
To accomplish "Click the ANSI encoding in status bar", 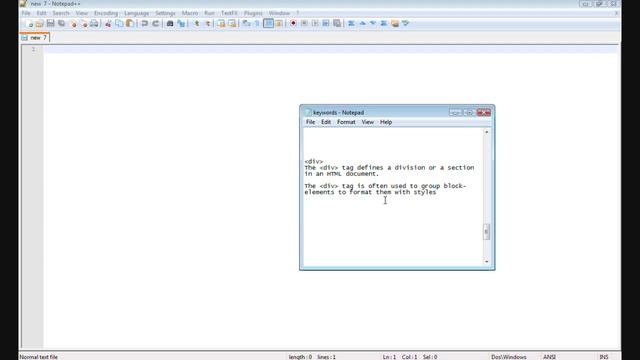I will coord(549,357).
